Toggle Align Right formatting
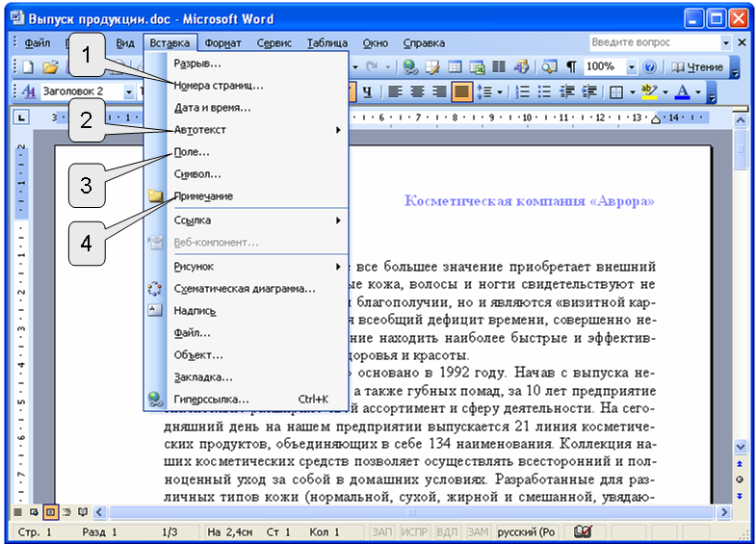The height and width of the screenshot is (544, 756). pyautogui.click(x=439, y=91)
